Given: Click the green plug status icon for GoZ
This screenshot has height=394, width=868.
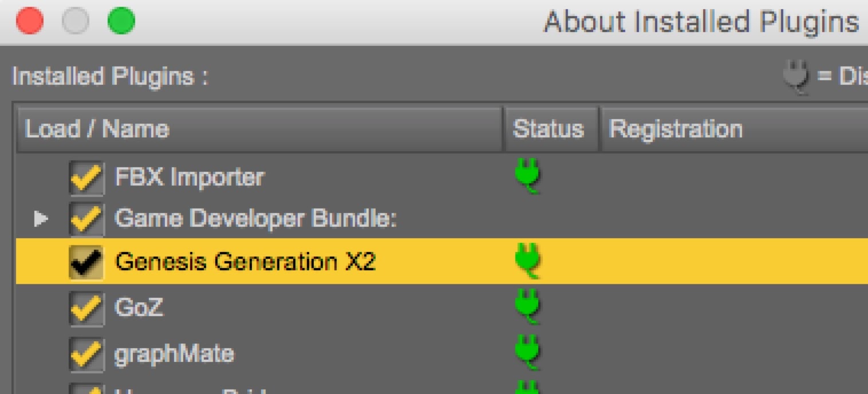Looking at the screenshot, I should (528, 307).
